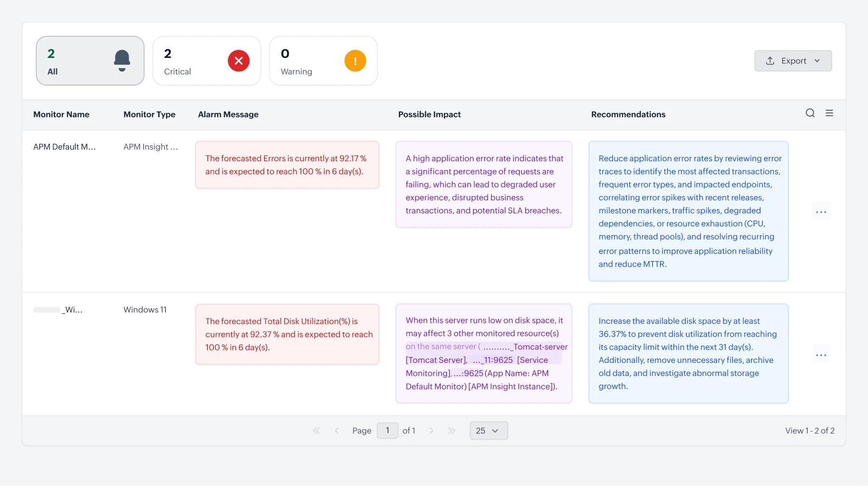
Task: Select the Total Disk Utilization alarm message
Action: (287, 334)
